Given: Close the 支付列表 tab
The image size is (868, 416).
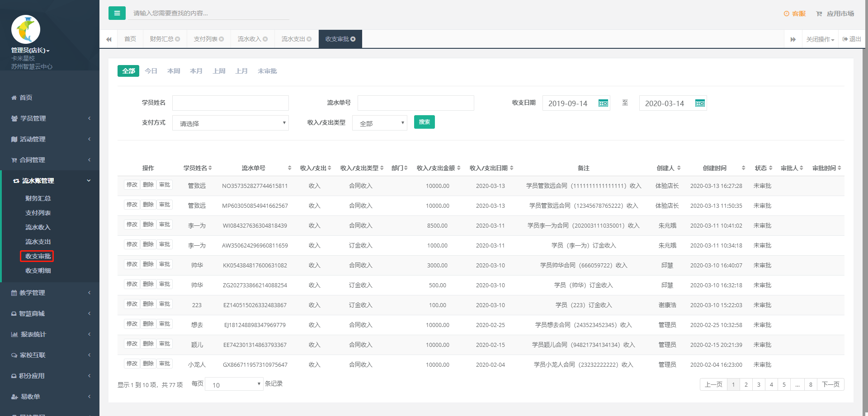Looking at the screenshot, I should (222, 39).
